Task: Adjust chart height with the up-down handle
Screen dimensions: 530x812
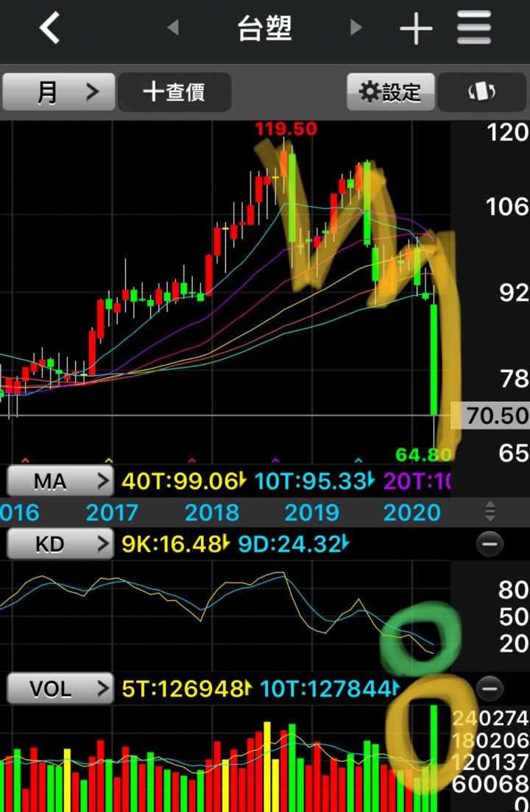Action: pos(490,512)
